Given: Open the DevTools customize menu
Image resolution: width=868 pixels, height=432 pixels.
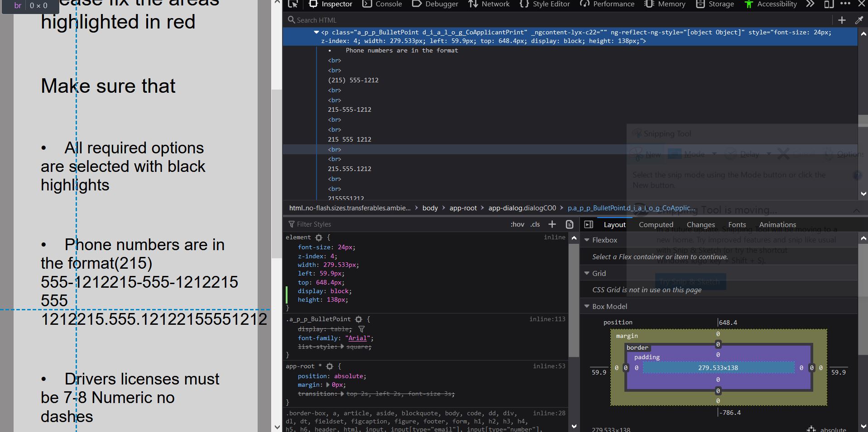Looking at the screenshot, I should [x=845, y=4].
